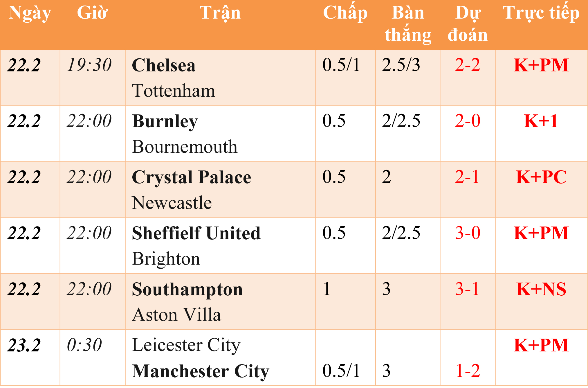Click the 23.2 date cell

(x=24, y=346)
